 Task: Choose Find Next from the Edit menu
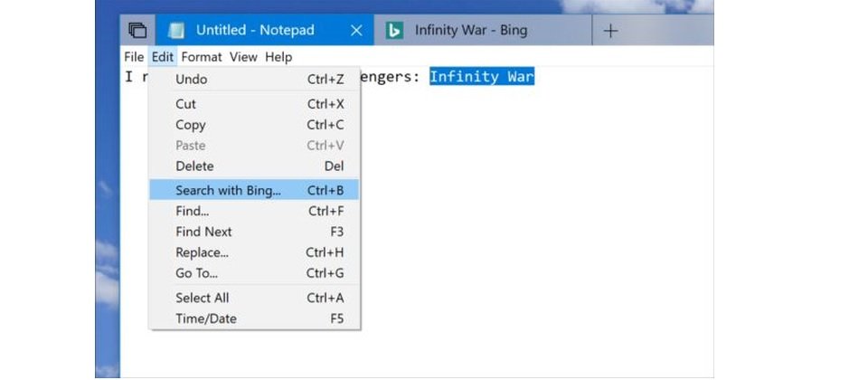pos(254,232)
